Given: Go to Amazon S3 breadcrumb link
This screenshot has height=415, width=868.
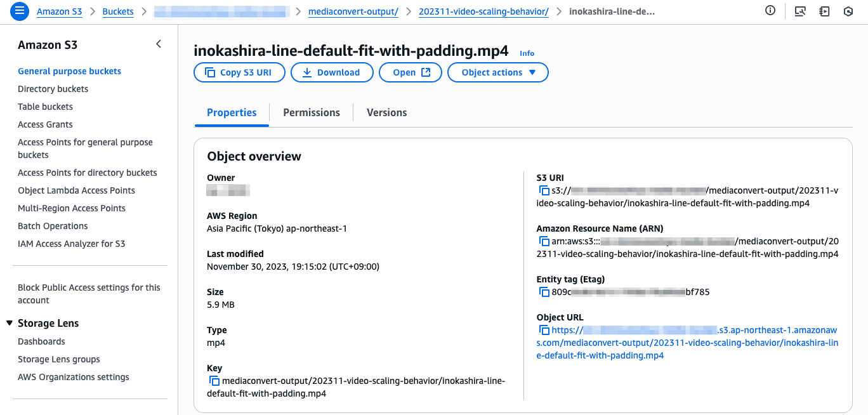Looking at the screenshot, I should (59, 11).
